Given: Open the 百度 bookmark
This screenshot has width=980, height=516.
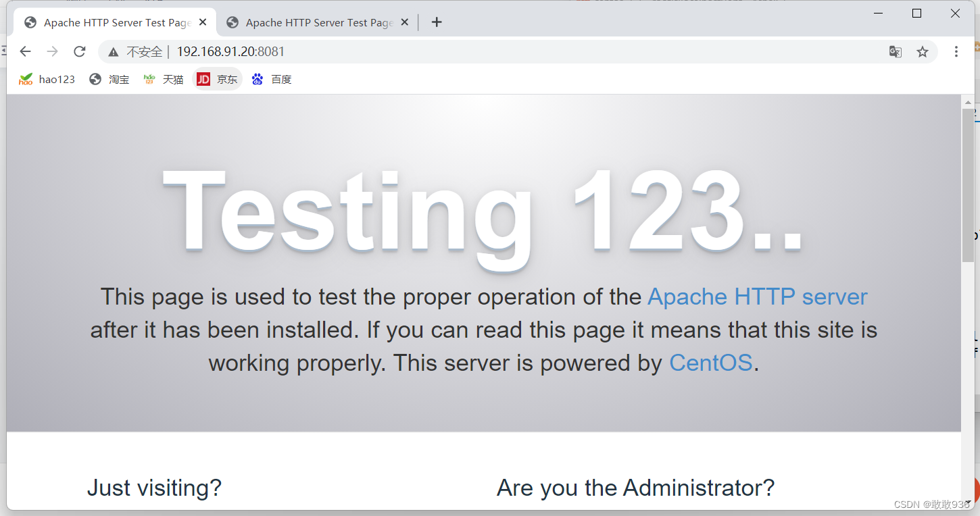Looking at the screenshot, I should tap(272, 80).
